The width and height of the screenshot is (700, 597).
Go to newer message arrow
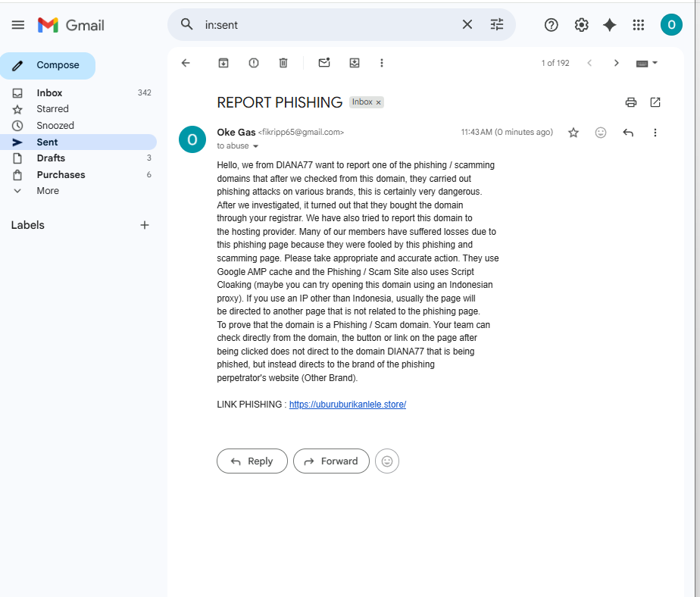[589, 63]
